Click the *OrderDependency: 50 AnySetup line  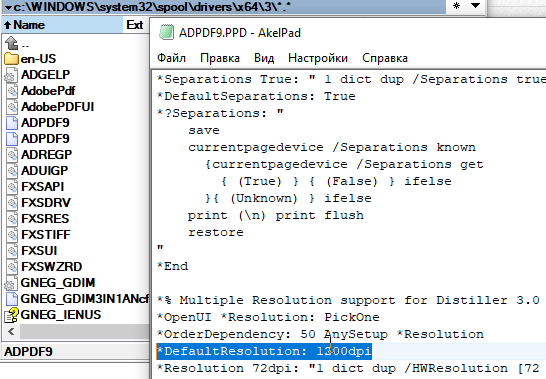pos(320,334)
